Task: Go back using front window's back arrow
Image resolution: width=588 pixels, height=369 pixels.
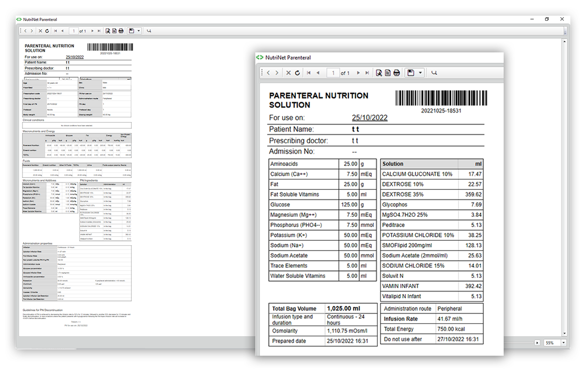Action: pyautogui.click(x=269, y=73)
